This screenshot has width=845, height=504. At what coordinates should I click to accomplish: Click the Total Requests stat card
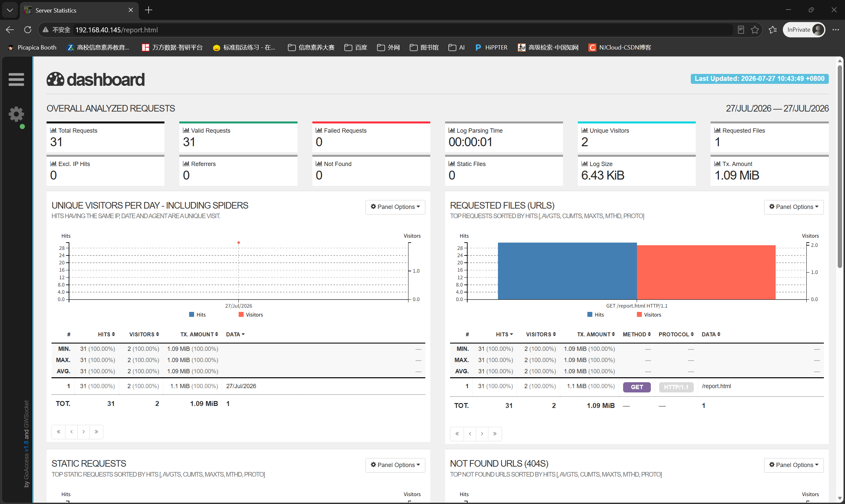tap(105, 137)
